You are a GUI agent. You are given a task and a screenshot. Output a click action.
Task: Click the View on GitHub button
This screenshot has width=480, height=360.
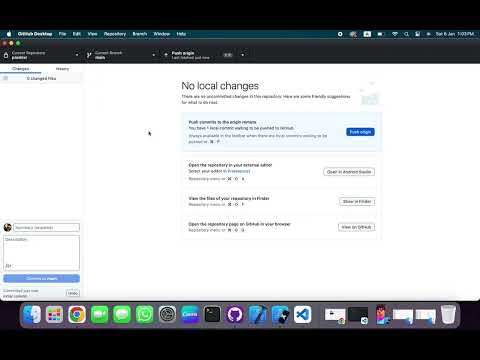[356, 227]
